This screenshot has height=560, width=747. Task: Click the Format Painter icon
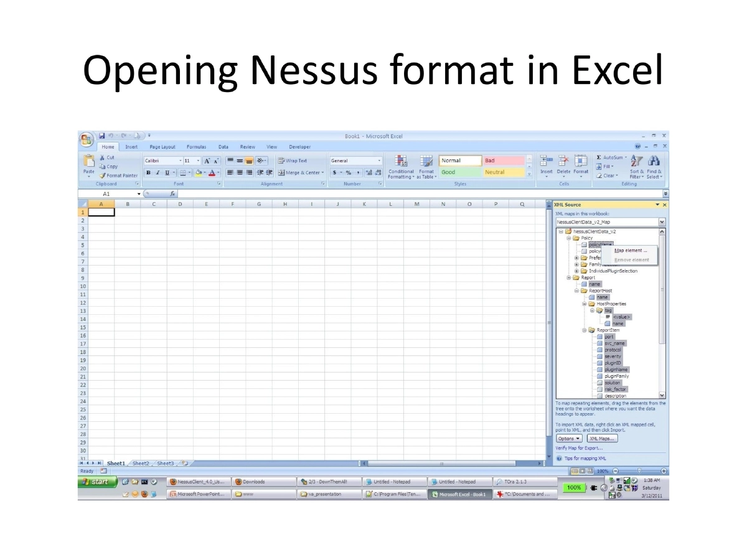(102, 175)
